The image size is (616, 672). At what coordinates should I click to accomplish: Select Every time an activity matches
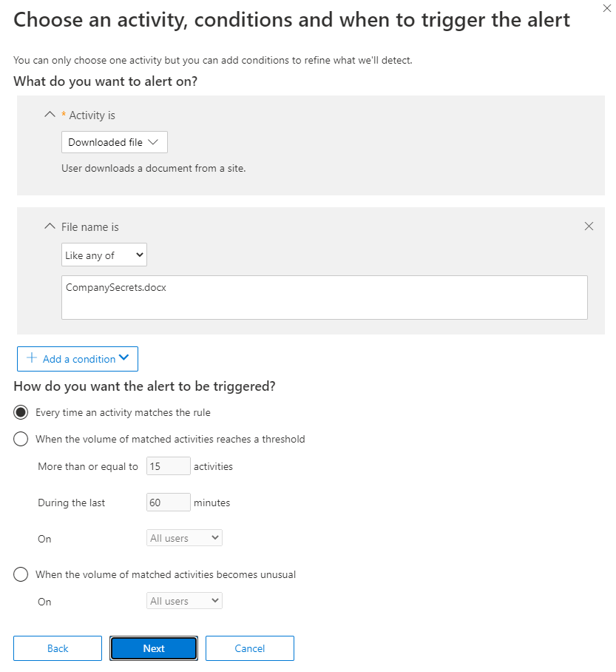point(21,412)
